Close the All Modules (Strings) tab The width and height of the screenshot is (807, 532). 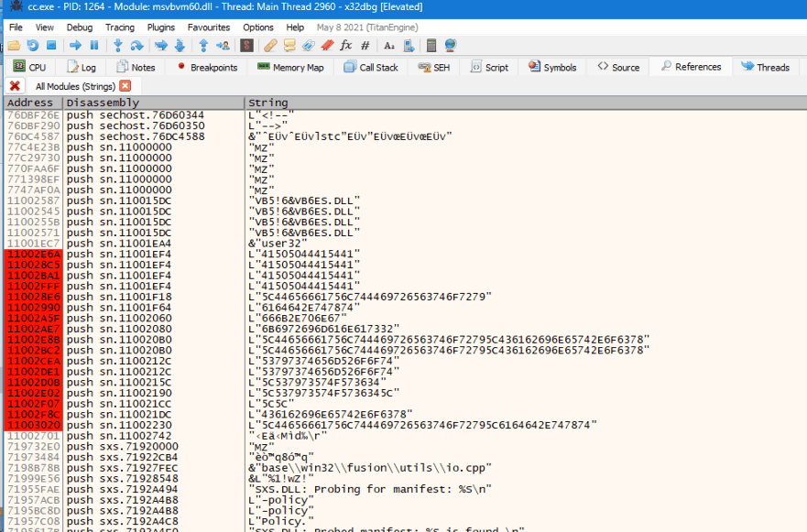(125, 86)
